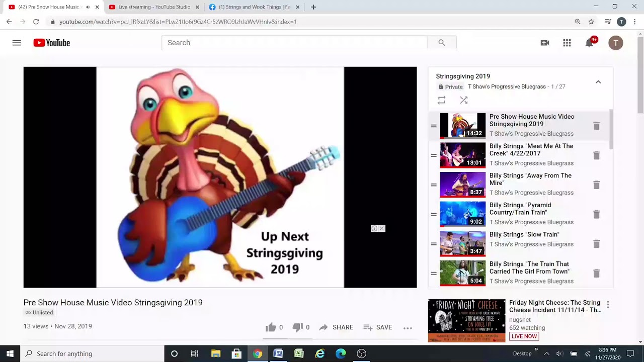The width and height of the screenshot is (644, 362).
Task: Open the "Away From The Mire" playlist thumbnail
Action: point(462,185)
